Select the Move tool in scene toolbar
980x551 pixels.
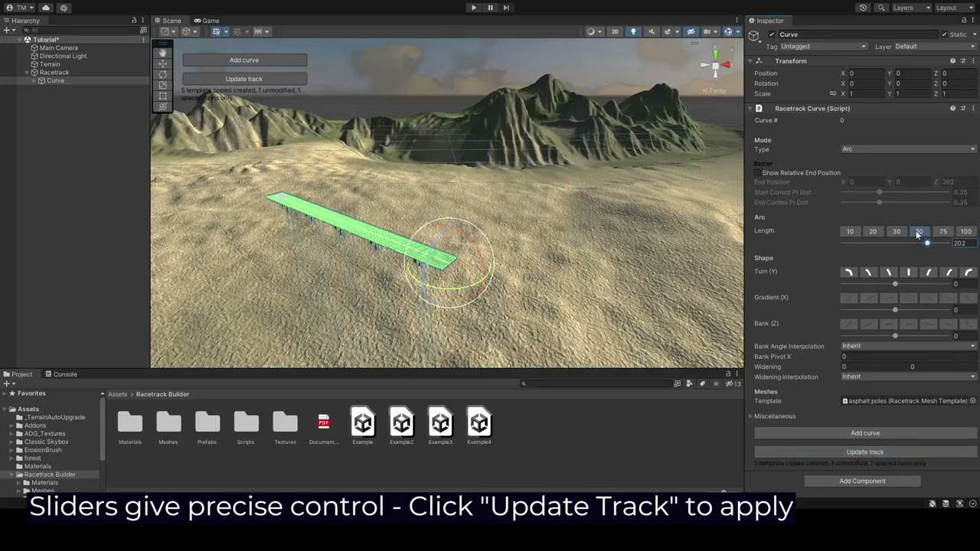pyautogui.click(x=162, y=64)
